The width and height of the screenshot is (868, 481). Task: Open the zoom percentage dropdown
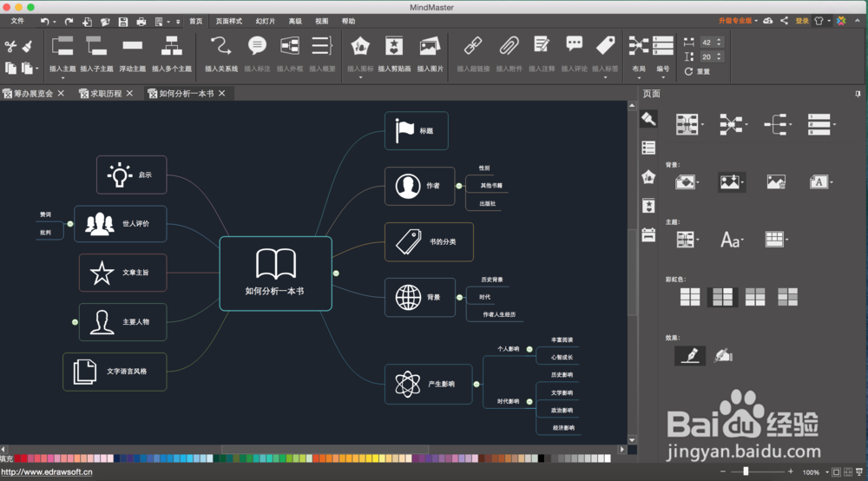pos(827,472)
